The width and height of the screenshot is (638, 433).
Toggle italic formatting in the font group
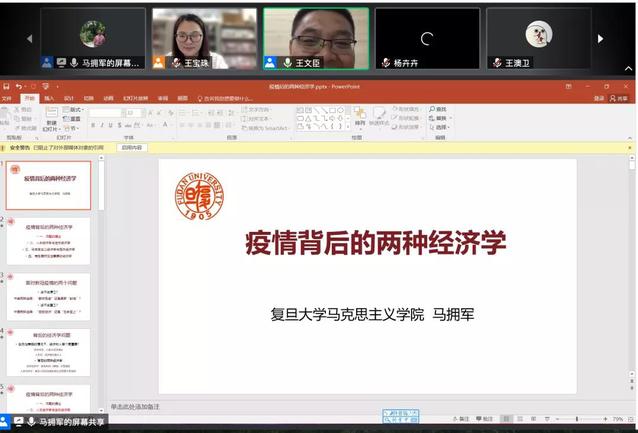pos(101,125)
